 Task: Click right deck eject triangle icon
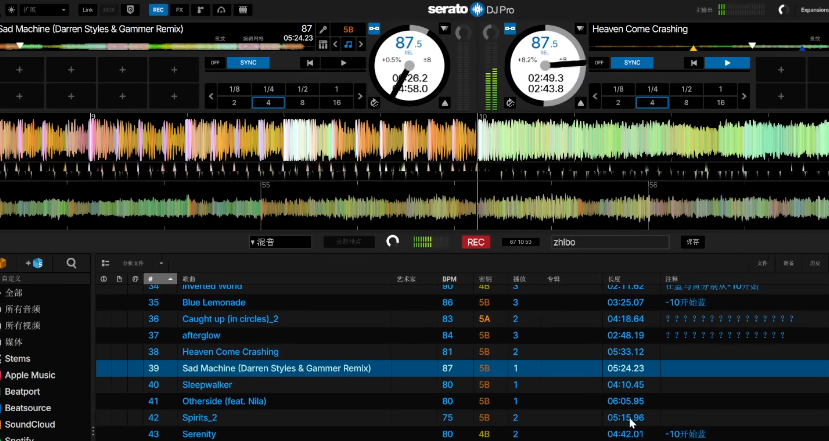coord(581,103)
